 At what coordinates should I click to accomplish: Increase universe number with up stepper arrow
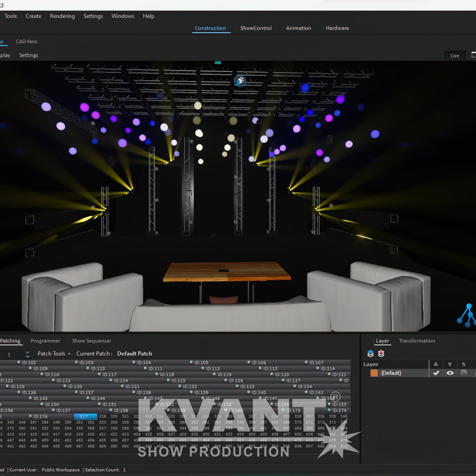click(28, 352)
